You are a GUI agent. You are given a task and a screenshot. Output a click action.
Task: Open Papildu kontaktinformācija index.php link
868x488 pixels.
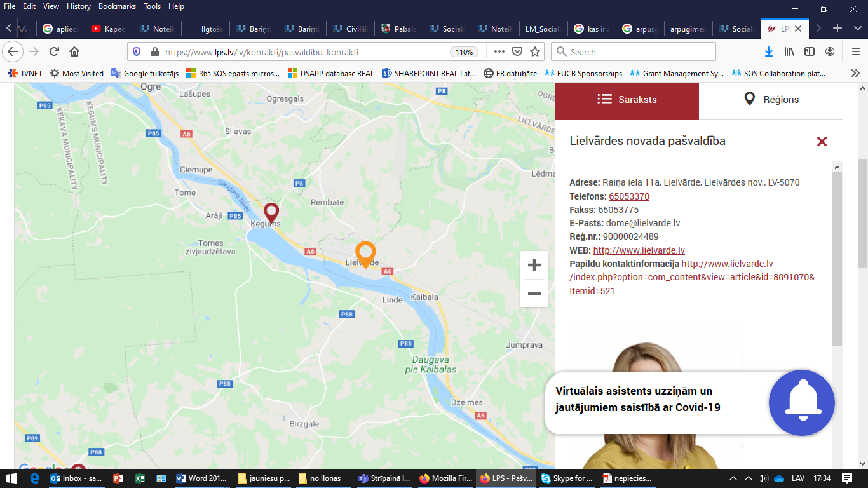692,278
